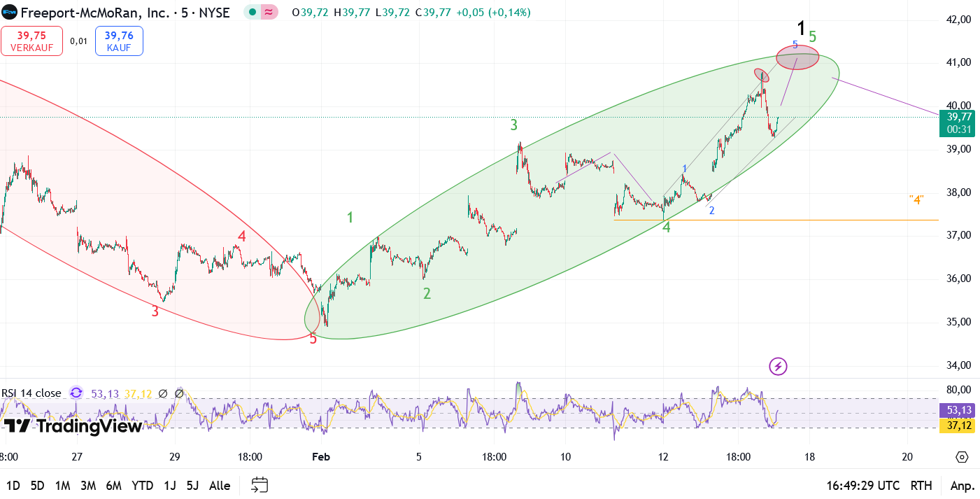Select the Alle time range
Viewport: 980px width, 499px height.
220,486
